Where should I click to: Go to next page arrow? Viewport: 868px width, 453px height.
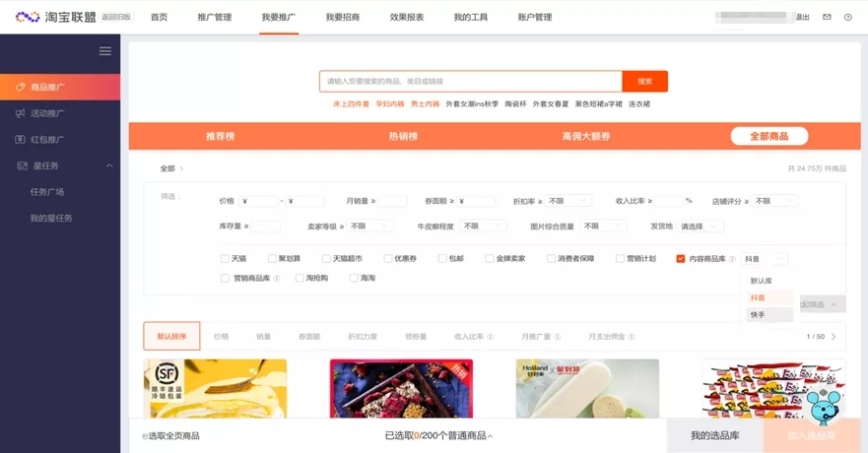[834, 336]
